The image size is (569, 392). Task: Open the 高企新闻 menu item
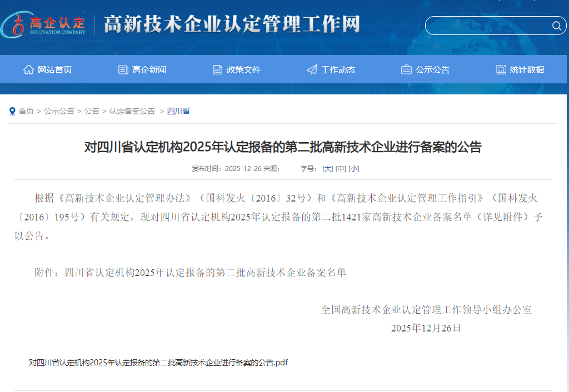point(149,69)
